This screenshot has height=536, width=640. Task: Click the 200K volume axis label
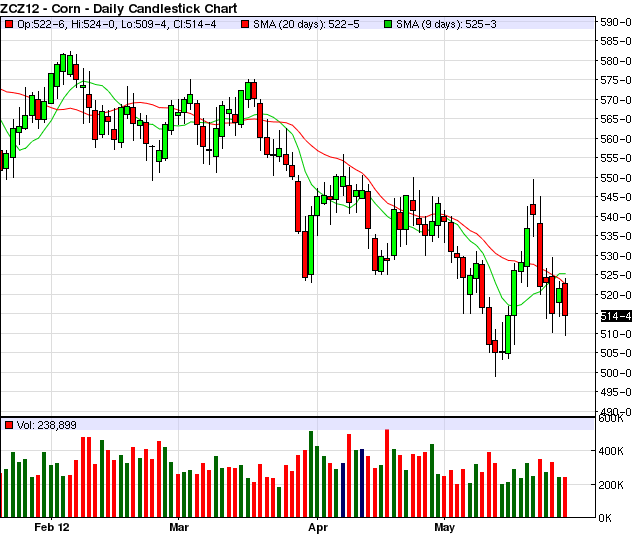pyautogui.click(x=611, y=485)
